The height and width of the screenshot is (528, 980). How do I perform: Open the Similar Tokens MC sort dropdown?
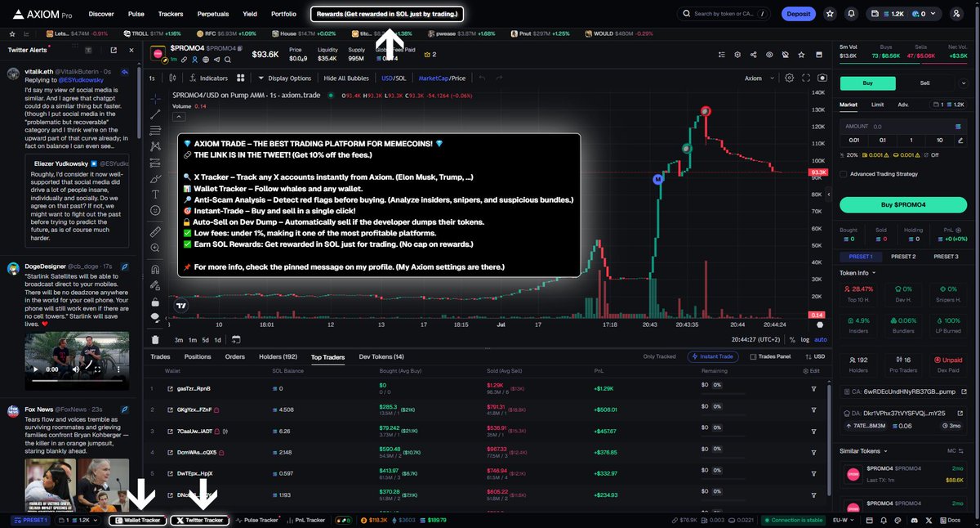[x=954, y=450]
